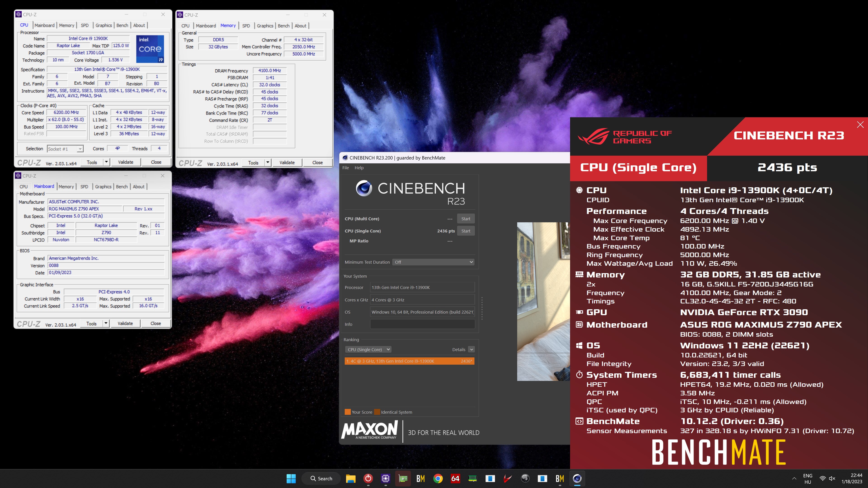Image resolution: width=868 pixels, height=488 pixels.
Task: Click the BenchMate version icon
Action: 579,421
